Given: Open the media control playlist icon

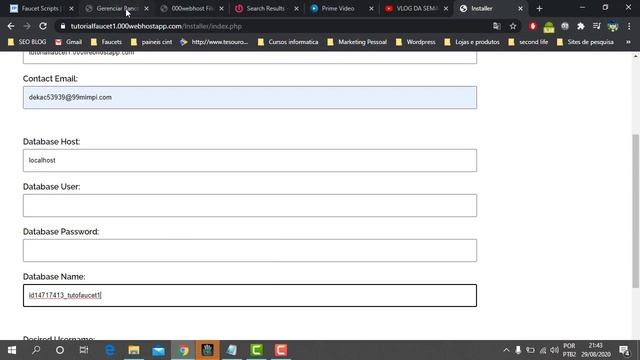Looking at the screenshot, I should [597, 26].
